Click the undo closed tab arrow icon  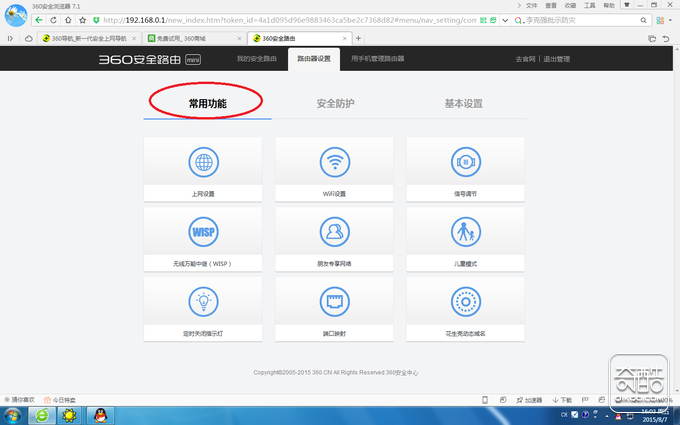tap(666, 39)
